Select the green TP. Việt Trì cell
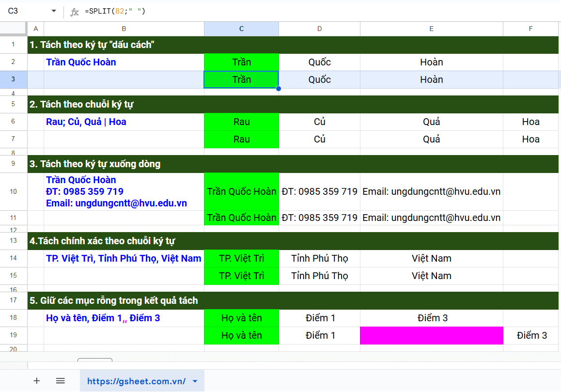Viewport: 561px width, 392px height. [241, 258]
